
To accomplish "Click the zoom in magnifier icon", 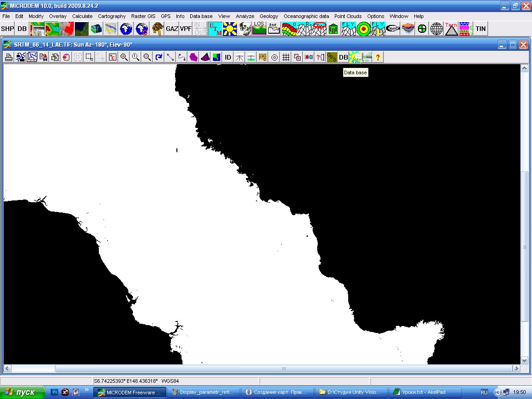I will 124,57.
